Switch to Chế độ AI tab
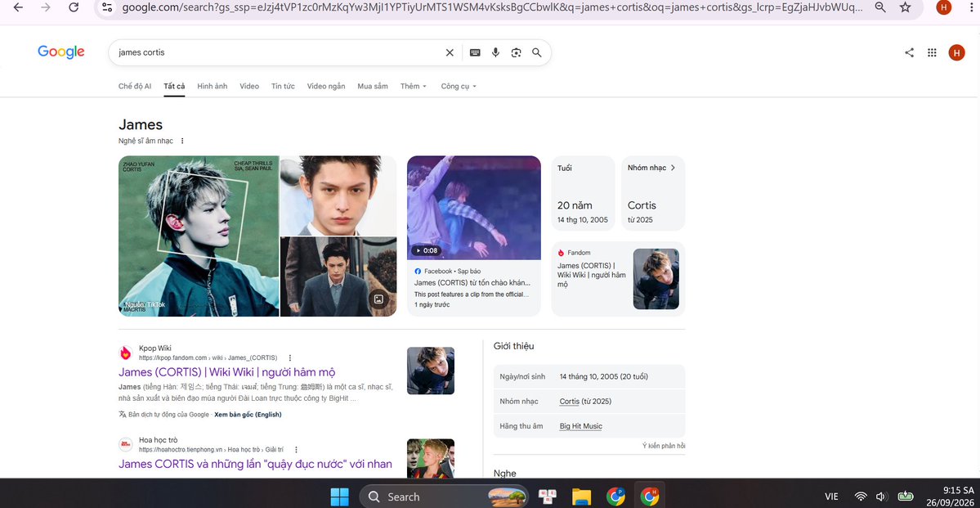Viewport: 980px width, 508px height. click(134, 87)
